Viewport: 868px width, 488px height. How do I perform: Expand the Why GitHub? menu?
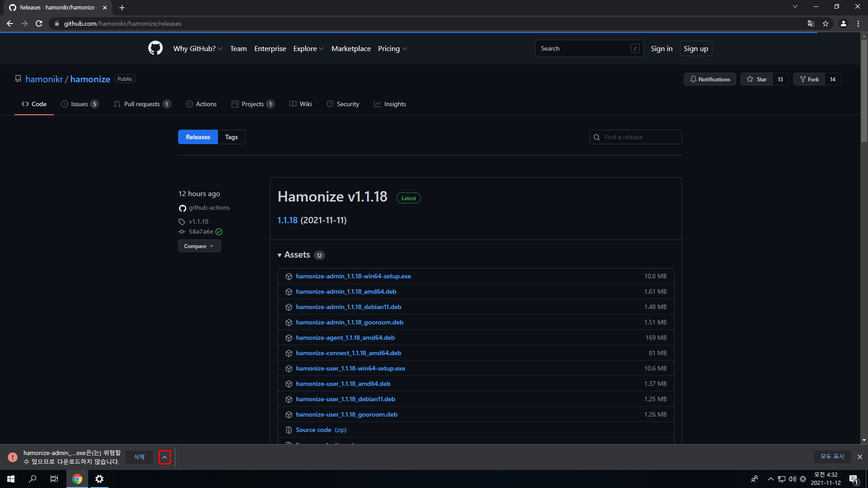[x=198, y=48]
